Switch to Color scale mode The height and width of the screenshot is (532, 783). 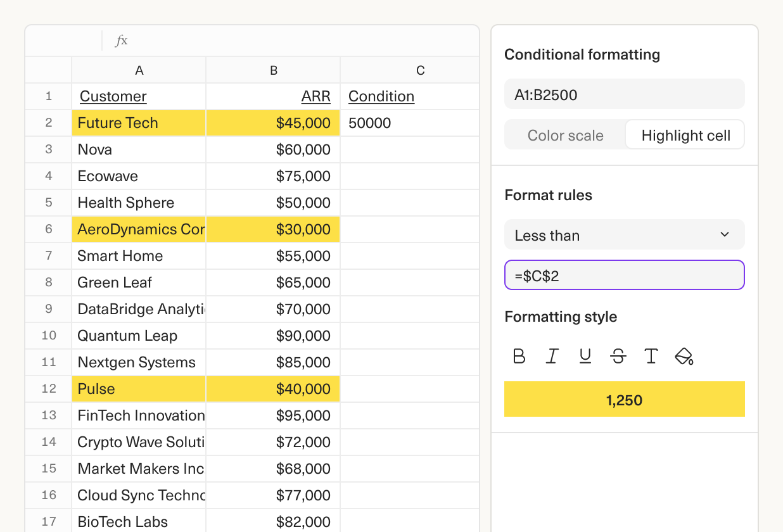pyautogui.click(x=564, y=135)
